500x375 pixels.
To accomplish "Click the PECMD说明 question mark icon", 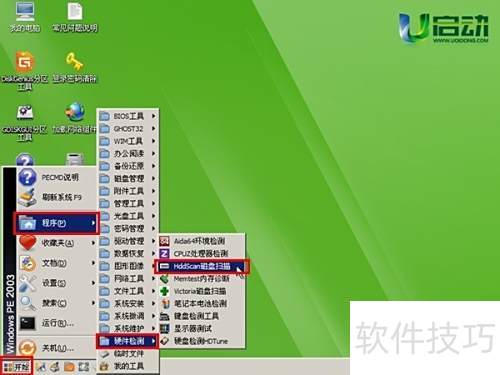I will tap(27, 177).
